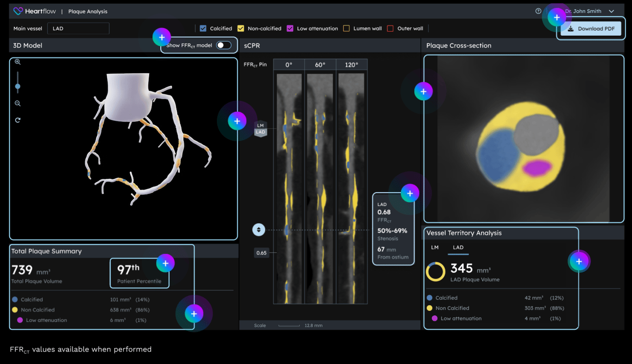Expand the Dr. John Smith user menu
The width and height of the screenshot is (632, 364).
[x=611, y=11]
